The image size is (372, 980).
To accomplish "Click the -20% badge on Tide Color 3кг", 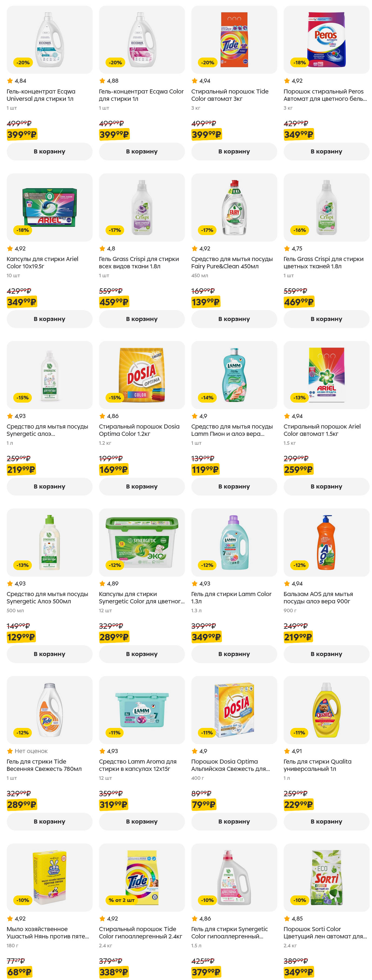I will coord(208,62).
